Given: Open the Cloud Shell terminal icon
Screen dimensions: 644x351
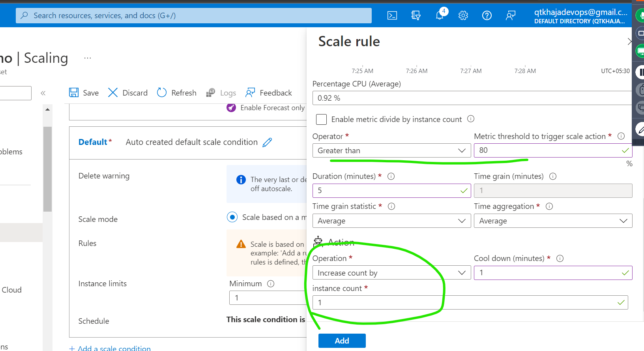Looking at the screenshot, I should click(x=392, y=15).
